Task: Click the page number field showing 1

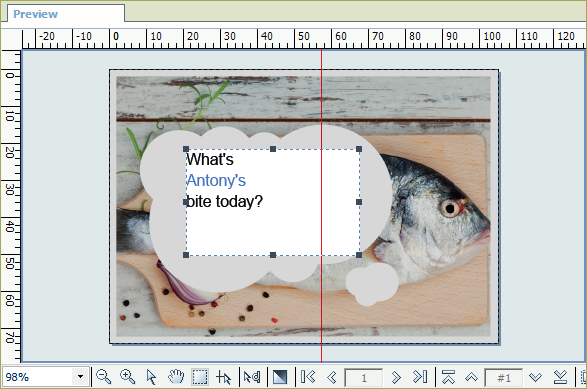Action: [364, 378]
